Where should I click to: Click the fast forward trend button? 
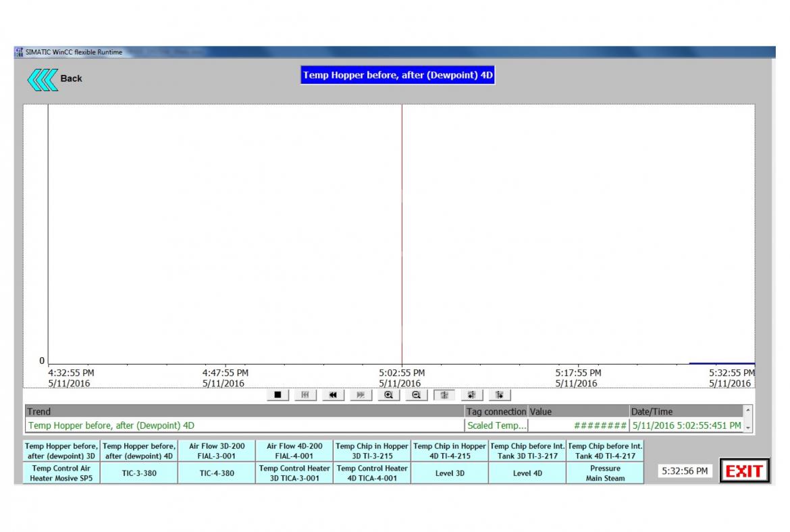coord(361,395)
